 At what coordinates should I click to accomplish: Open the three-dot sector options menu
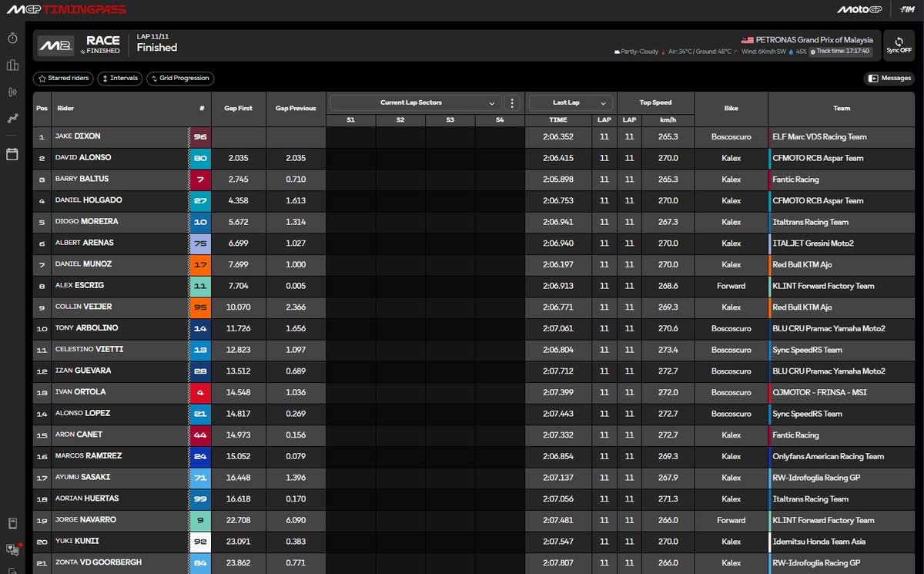pos(513,102)
